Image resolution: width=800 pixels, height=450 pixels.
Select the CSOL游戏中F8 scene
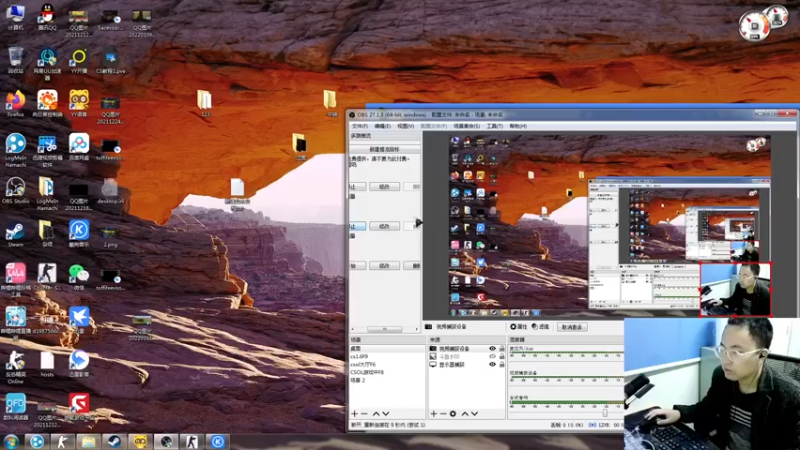[x=386, y=372]
